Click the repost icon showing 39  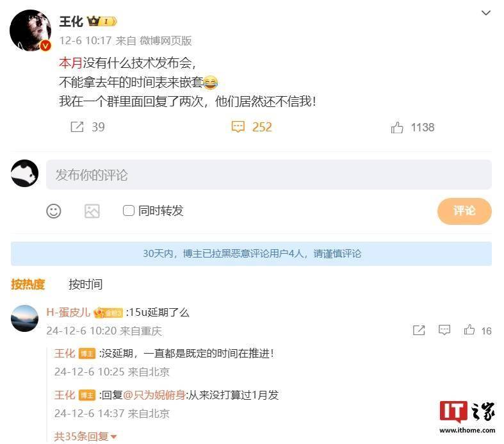77,127
